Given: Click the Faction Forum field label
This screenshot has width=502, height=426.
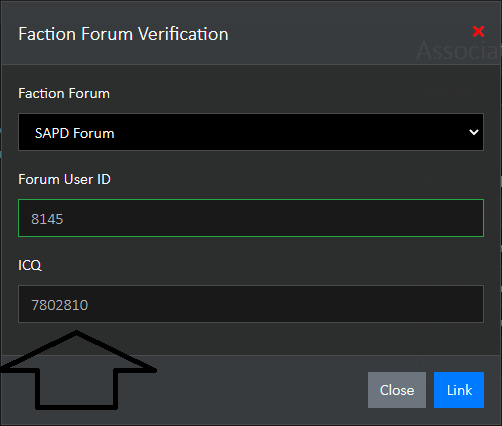Looking at the screenshot, I should click(64, 93).
